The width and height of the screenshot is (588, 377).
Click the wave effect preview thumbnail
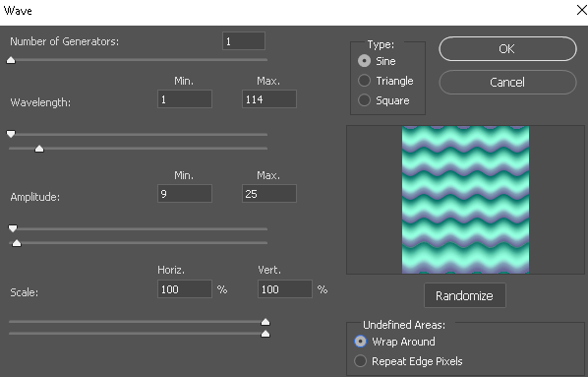465,200
